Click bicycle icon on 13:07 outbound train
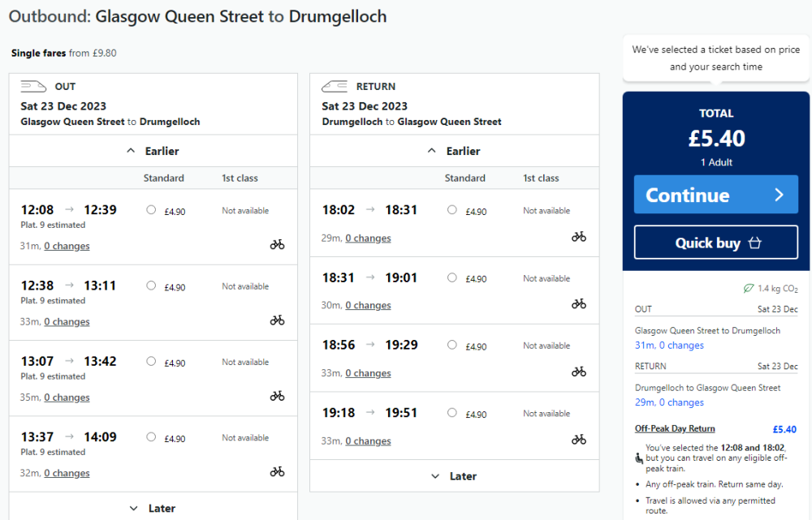The height and width of the screenshot is (520, 812). [x=277, y=396]
